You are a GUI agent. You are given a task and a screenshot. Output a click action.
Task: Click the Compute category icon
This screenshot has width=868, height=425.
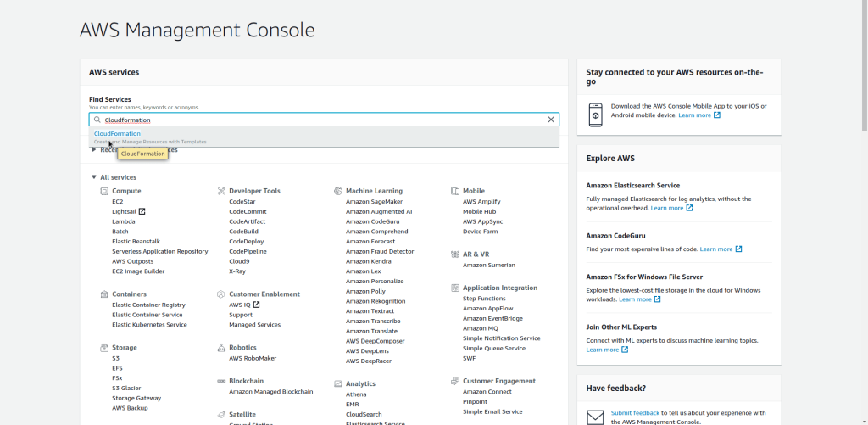pos(104,191)
